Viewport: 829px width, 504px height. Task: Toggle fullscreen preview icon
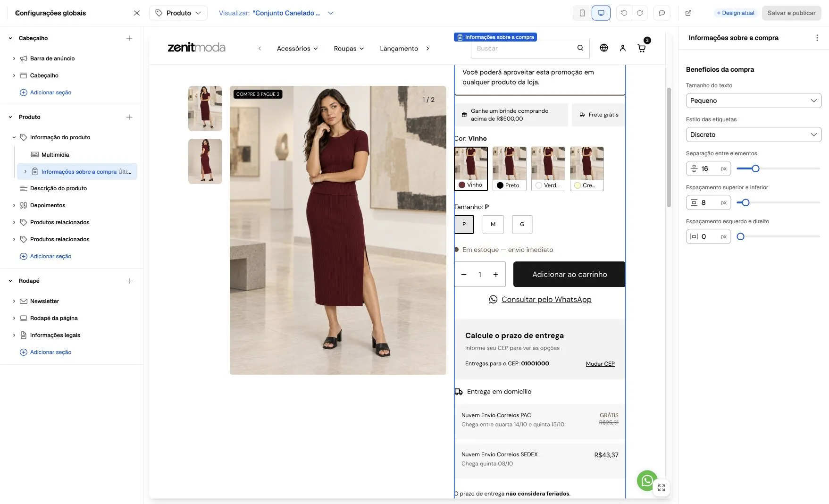[662, 488]
